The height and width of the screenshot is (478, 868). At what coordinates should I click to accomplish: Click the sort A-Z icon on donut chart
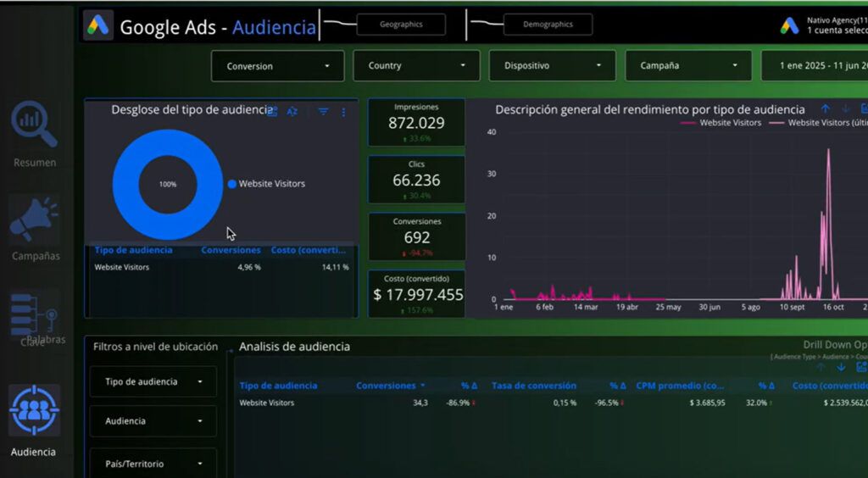(292, 112)
